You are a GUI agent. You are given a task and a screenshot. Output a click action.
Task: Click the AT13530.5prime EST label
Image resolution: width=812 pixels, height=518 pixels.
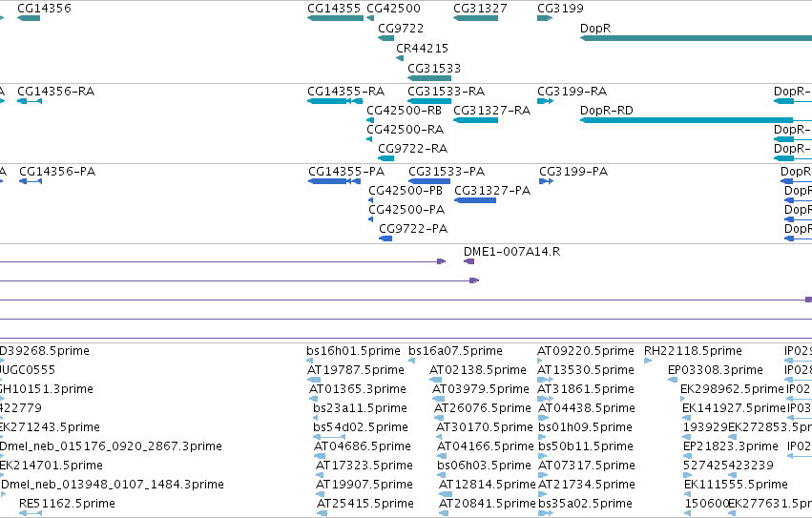pos(586,370)
